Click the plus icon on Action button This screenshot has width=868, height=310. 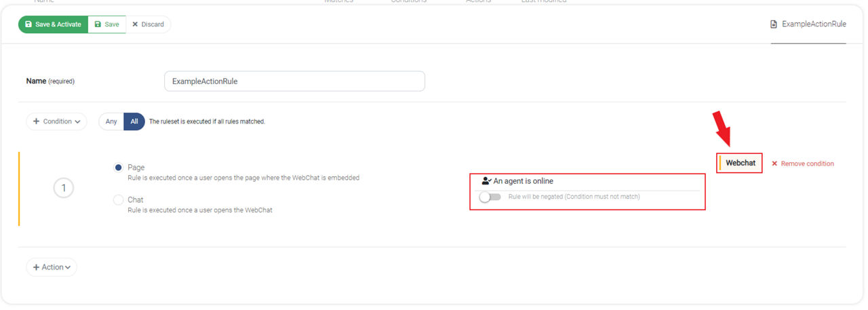coord(36,267)
